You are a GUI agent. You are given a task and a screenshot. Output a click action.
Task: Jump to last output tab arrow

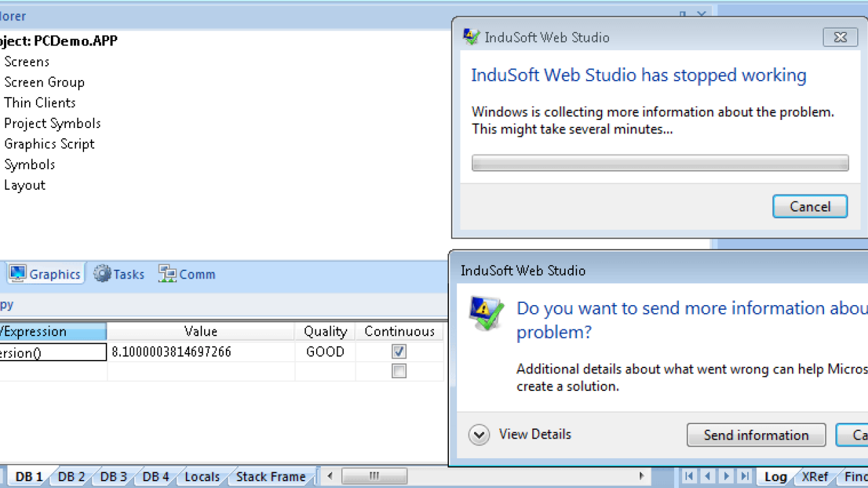pyautogui.click(x=744, y=476)
